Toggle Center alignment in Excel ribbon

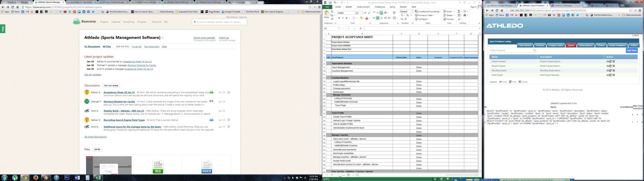(x=378, y=18)
